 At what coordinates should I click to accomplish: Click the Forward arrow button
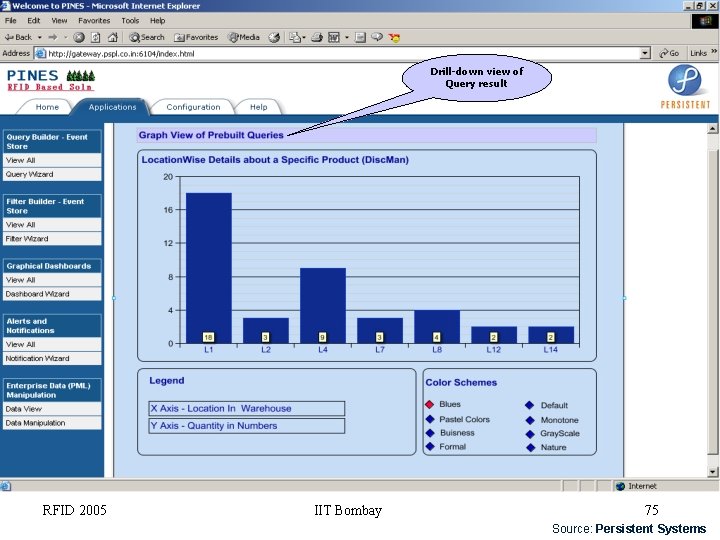coord(53,37)
